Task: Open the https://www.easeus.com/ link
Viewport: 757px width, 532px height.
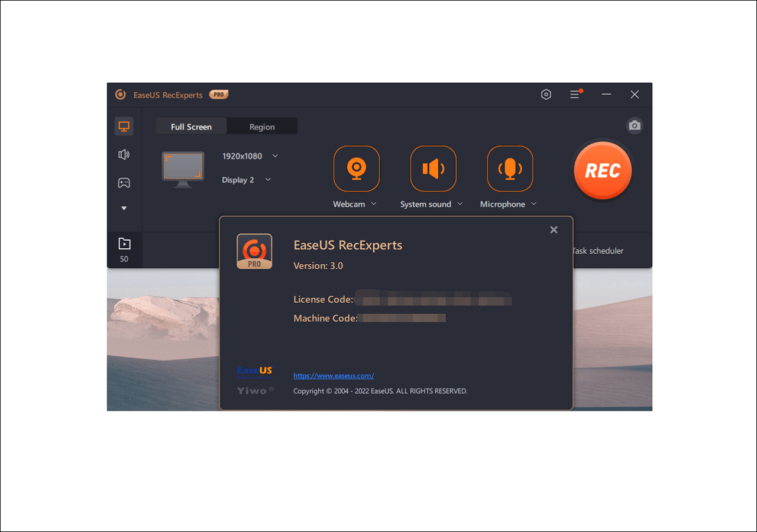Action: click(x=334, y=375)
